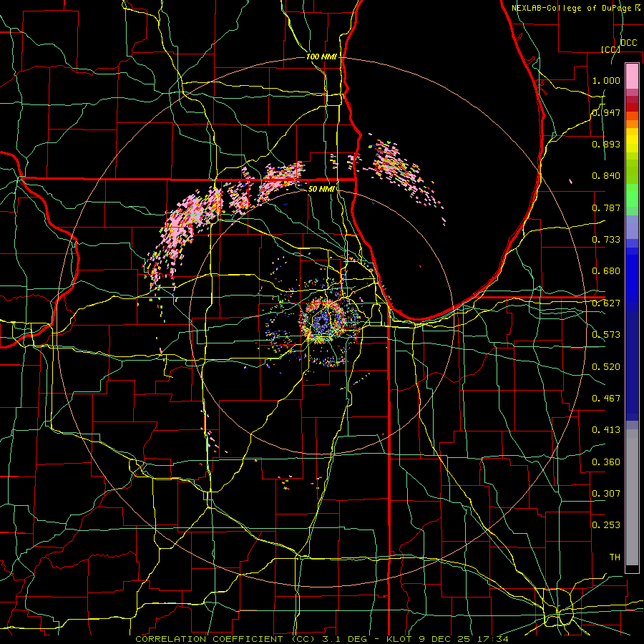The image size is (644, 644).
Task: Click the NEXLAB-College of DuPage credit text
Action: 573,8
